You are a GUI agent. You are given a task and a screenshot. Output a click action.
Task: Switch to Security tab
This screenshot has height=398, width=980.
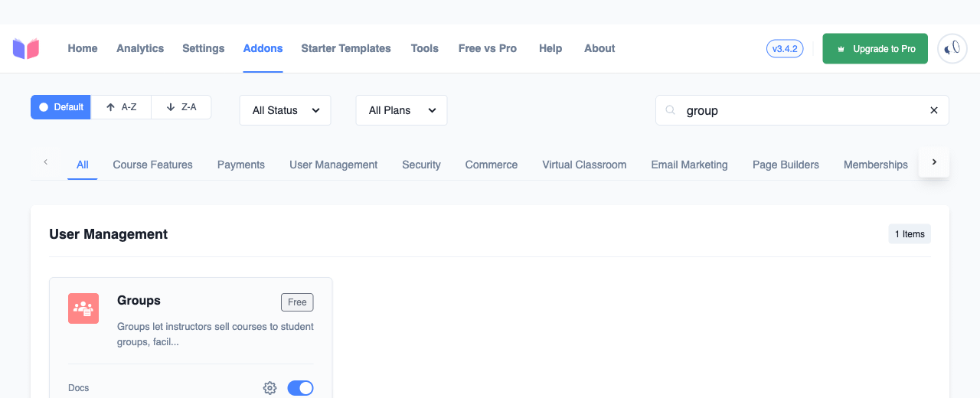tap(421, 165)
